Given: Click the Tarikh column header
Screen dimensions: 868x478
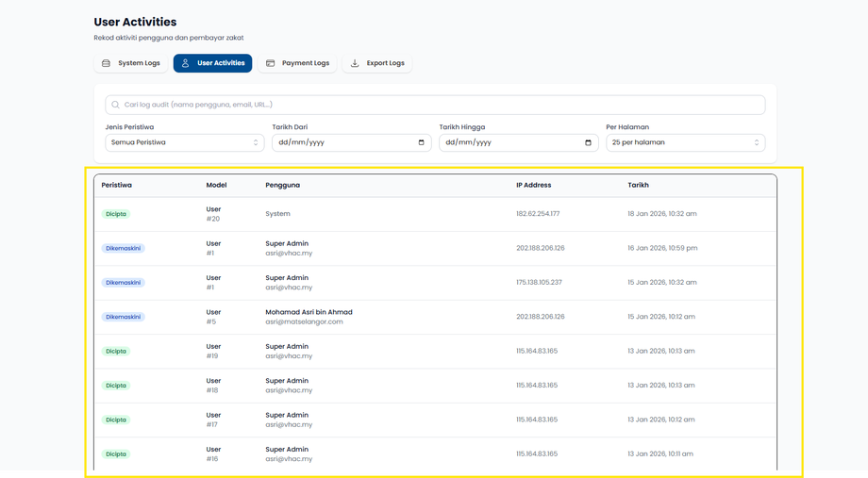Looking at the screenshot, I should 638,185.
